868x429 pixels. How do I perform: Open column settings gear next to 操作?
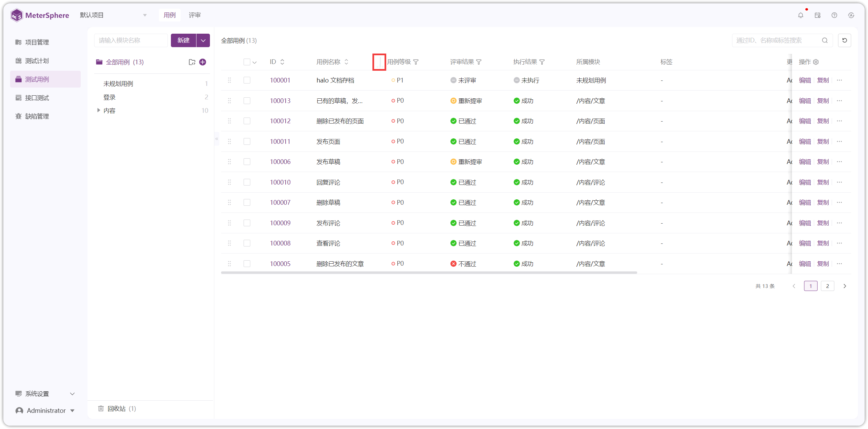pyautogui.click(x=816, y=62)
